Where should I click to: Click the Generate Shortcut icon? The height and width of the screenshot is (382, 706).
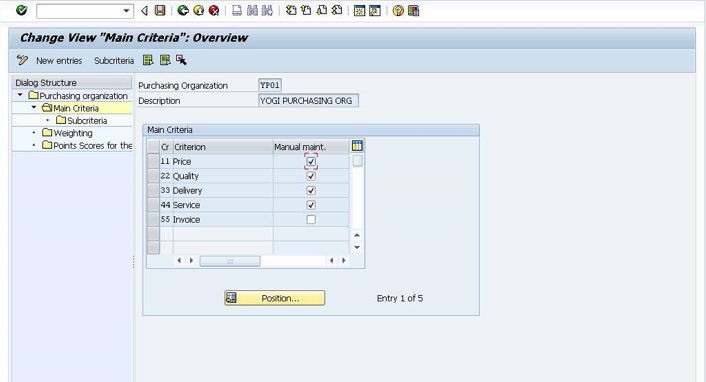(x=375, y=10)
